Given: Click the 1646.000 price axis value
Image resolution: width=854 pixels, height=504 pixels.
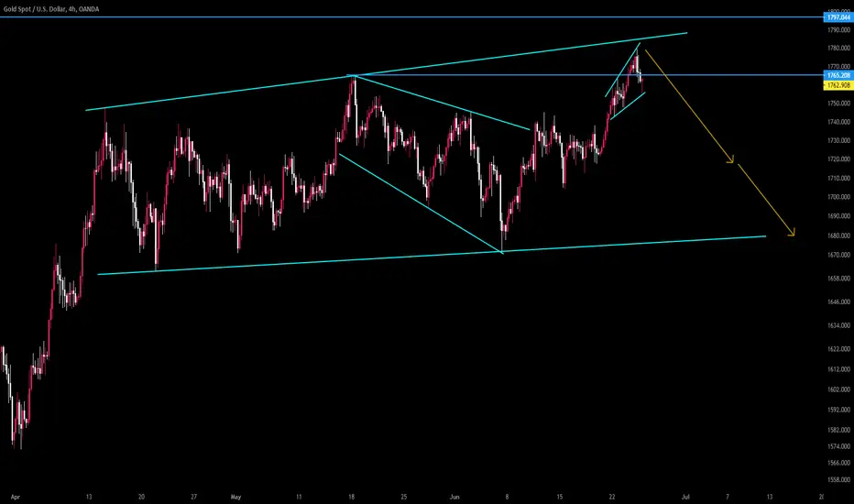Looking at the screenshot, I should click(x=838, y=301).
